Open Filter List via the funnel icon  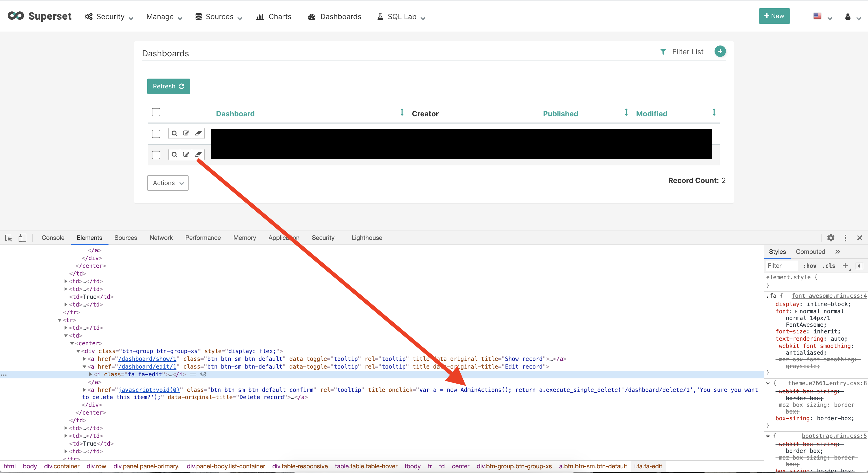pyautogui.click(x=663, y=52)
